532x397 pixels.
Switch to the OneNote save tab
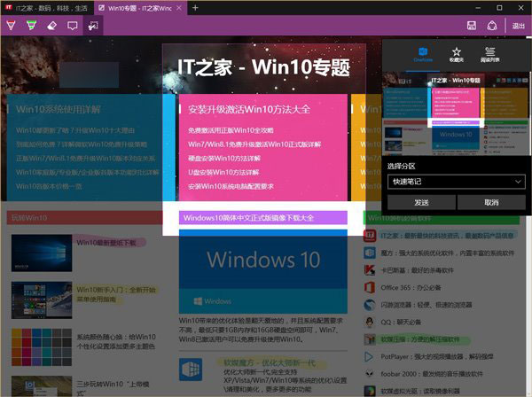pos(423,54)
